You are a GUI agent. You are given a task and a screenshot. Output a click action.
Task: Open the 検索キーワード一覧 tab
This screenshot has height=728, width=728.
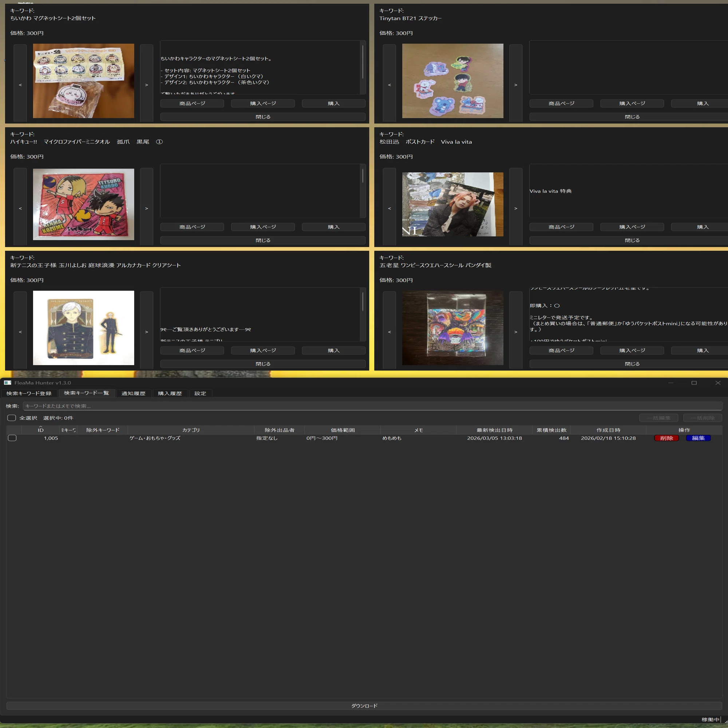tap(87, 393)
